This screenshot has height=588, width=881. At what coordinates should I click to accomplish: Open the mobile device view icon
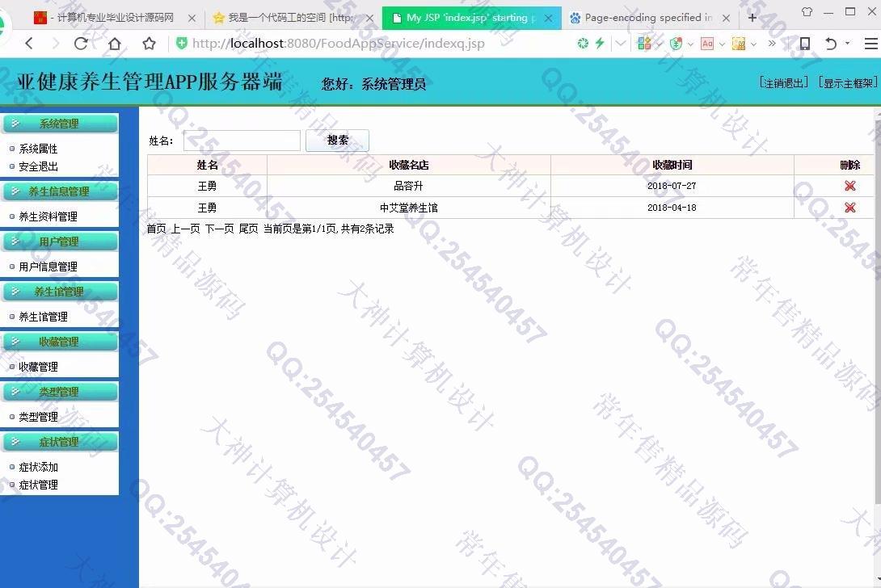(x=804, y=44)
